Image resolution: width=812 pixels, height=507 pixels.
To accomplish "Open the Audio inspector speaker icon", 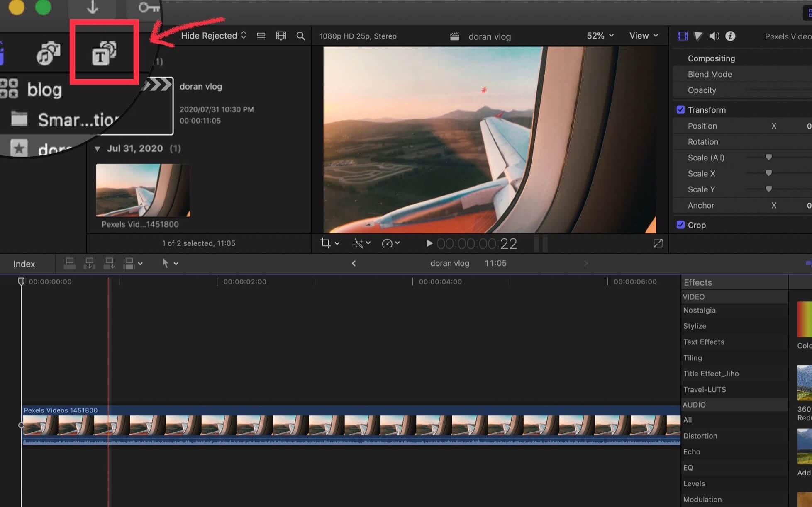I will point(714,36).
